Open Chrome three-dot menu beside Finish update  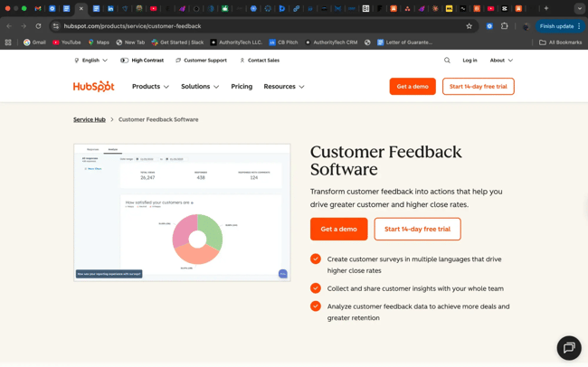click(579, 26)
